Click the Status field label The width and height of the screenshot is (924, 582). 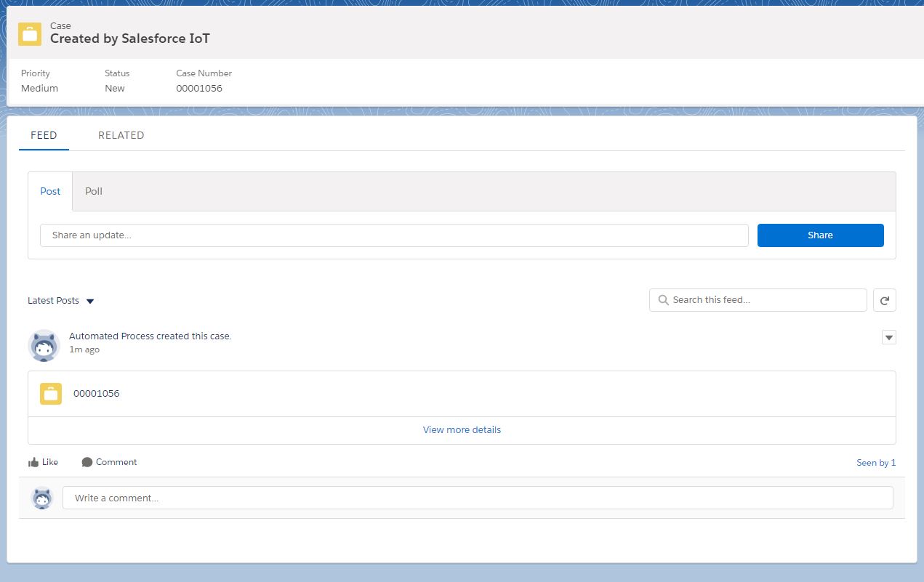[x=117, y=73]
